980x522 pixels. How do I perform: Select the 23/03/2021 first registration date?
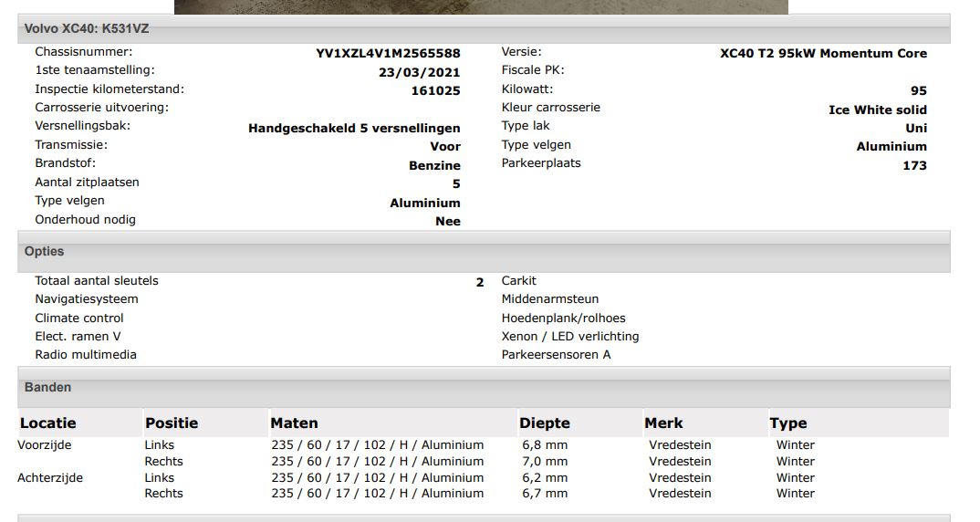coord(419,72)
